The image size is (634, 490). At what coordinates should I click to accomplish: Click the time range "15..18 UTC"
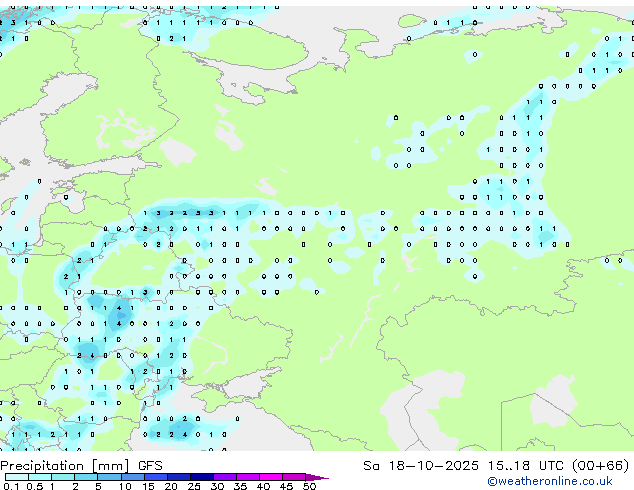tap(525, 466)
